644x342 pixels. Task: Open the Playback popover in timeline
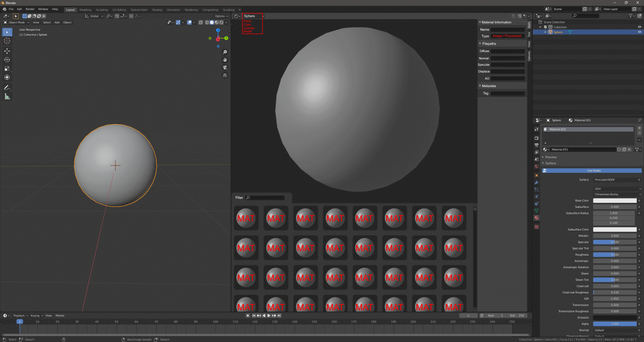pos(20,315)
